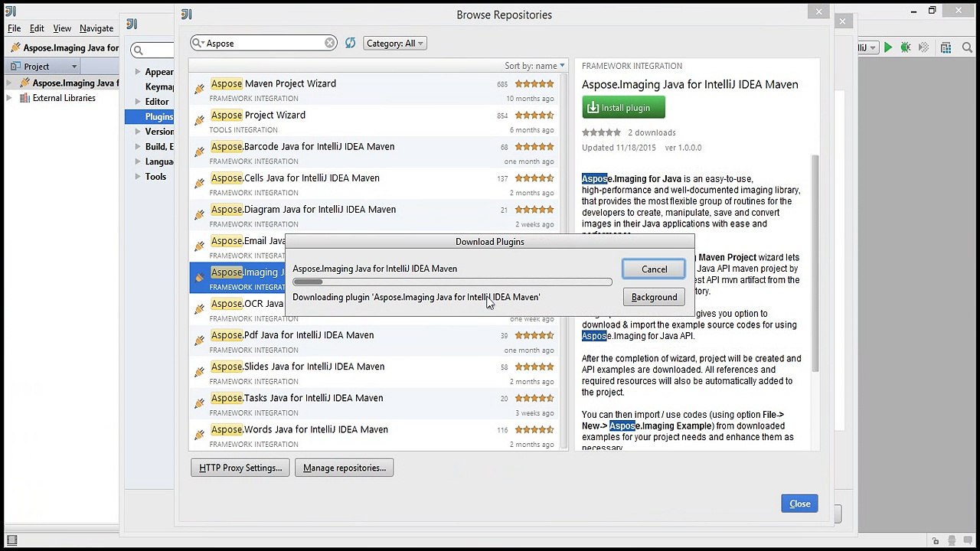Select Aspose Maven Project Wizard plugin
This screenshot has height=551, width=980.
(374, 90)
